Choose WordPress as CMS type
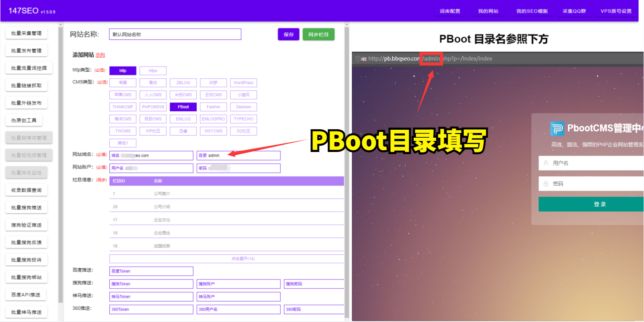 (244, 83)
